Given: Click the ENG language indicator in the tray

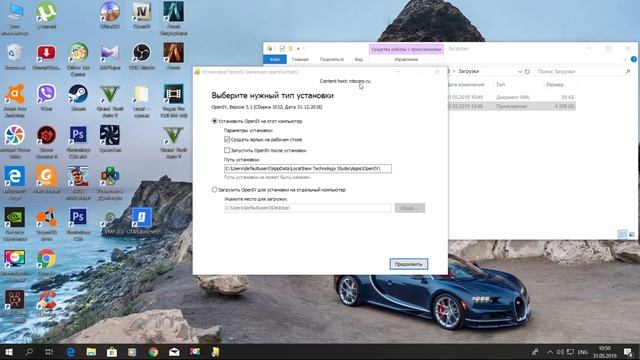Looking at the screenshot, I should tap(583, 352).
